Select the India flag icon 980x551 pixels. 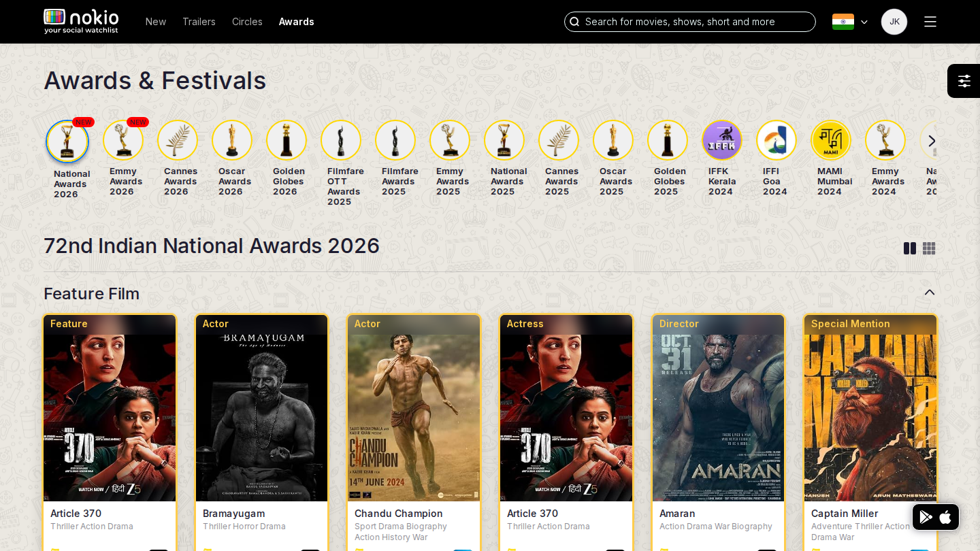coord(843,22)
